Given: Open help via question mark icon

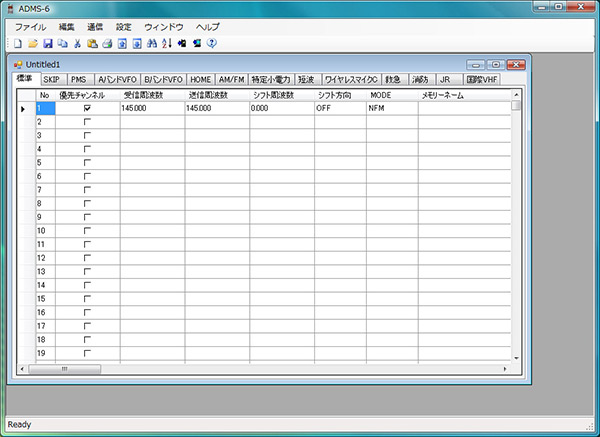Looking at the screenshot, I should click(211, 44).
